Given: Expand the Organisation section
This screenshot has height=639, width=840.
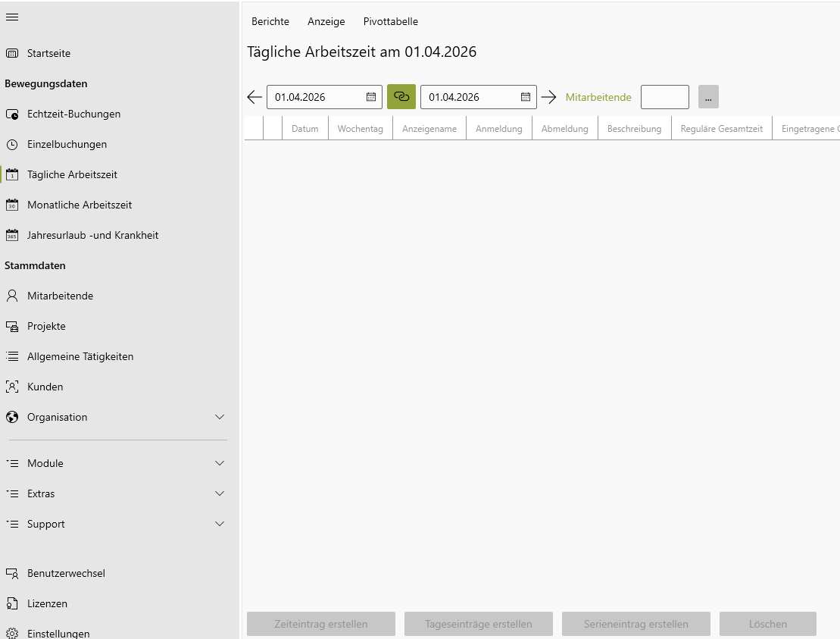Looking at the screenshot, I should [220, 417].
